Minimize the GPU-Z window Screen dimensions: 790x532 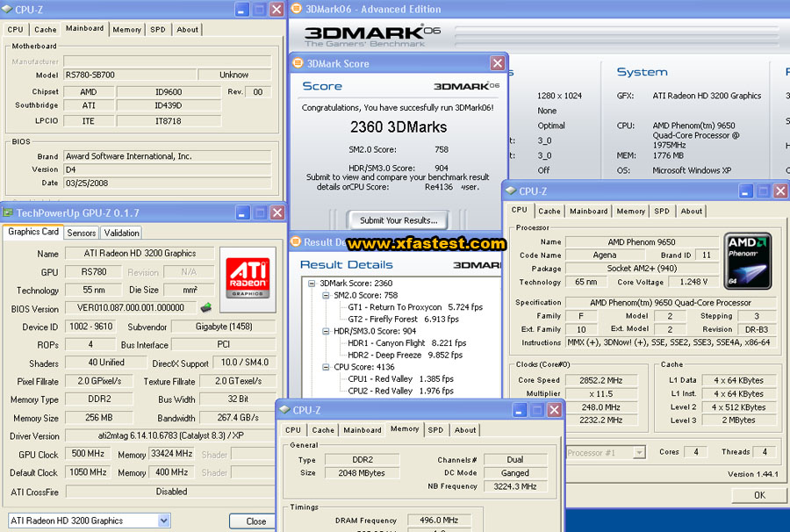(x=242, y=212)
